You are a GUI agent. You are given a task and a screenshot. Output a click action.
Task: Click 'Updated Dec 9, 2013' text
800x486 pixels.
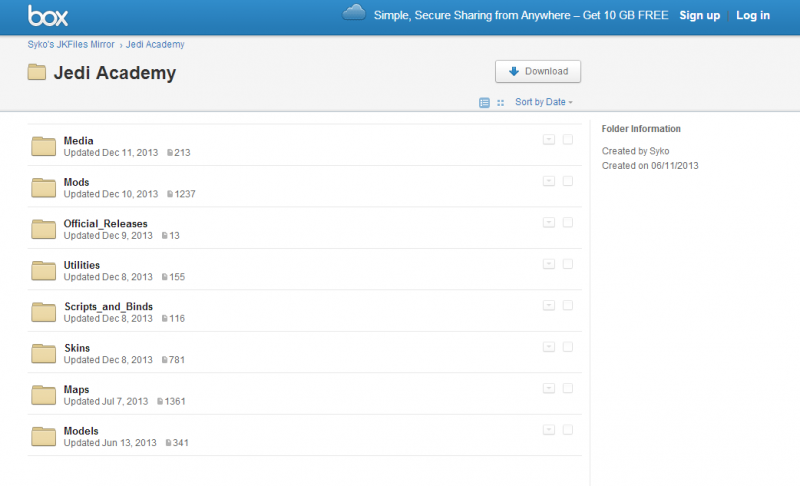pyautogui.click(x=108, y=236)
